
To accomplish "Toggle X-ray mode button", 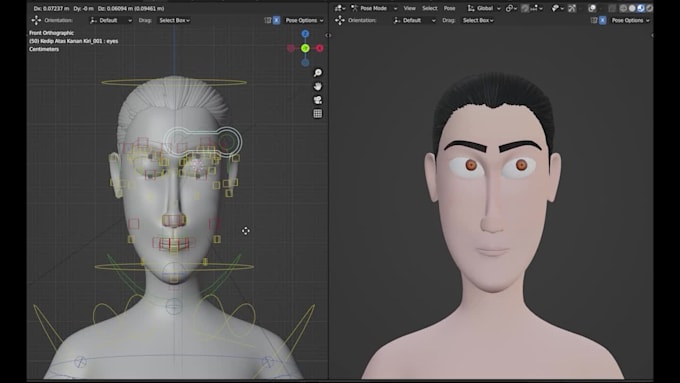I will 612,8.
